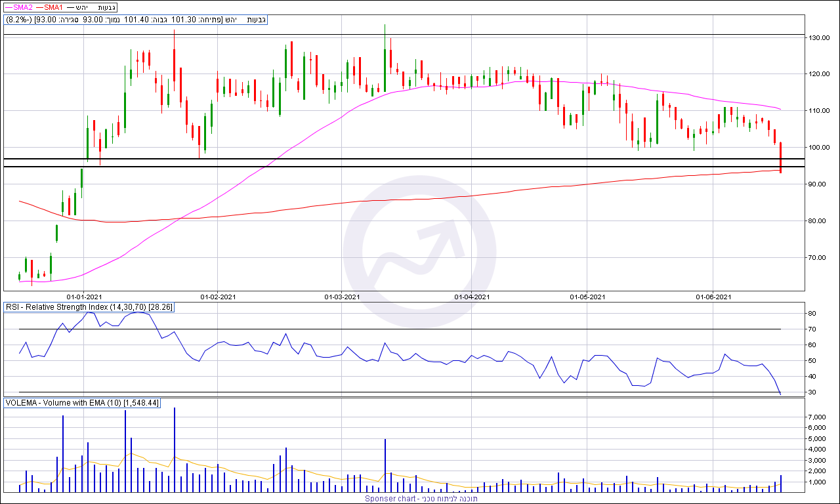Select the 01-02-2021 date label

point(217,297)
